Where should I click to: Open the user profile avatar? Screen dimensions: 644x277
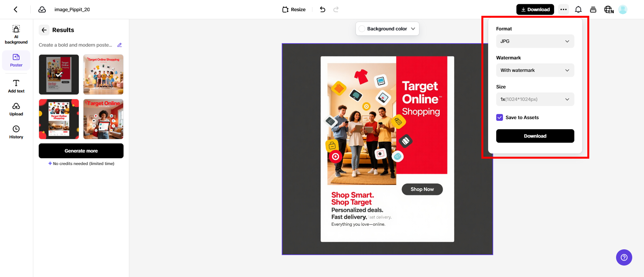(x=623, y=9)
